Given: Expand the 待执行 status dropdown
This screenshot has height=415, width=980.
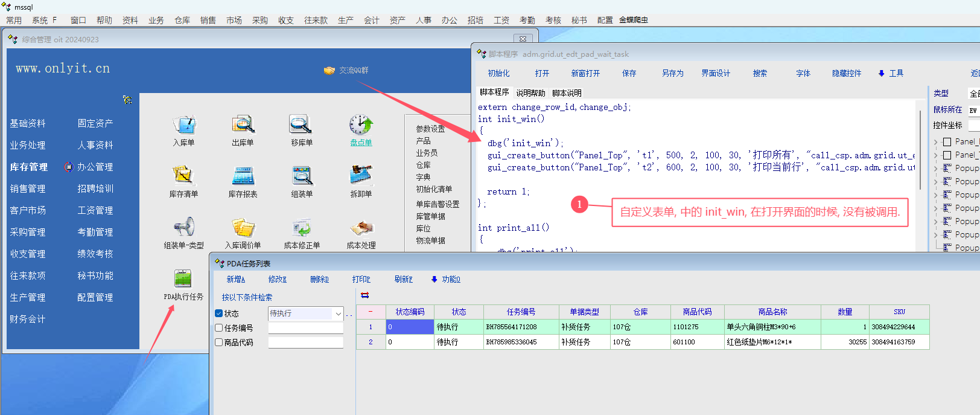Looking at the screenshot, I should [337, 314].
